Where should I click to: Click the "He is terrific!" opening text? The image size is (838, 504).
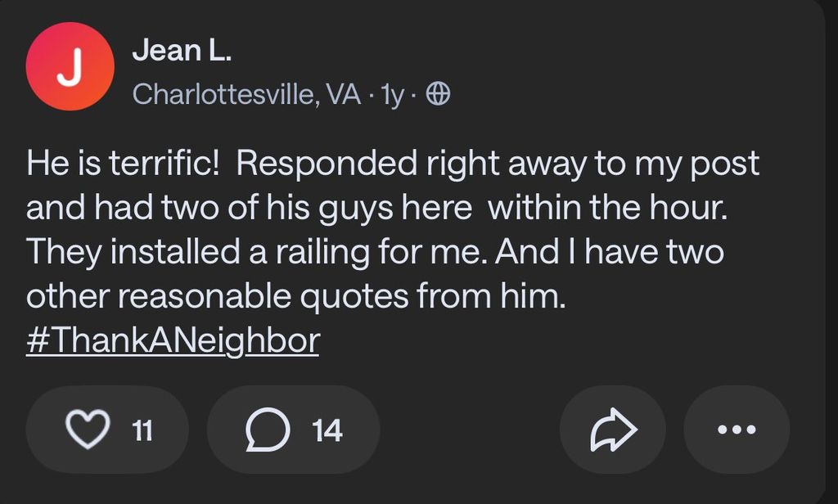point(123,164)
